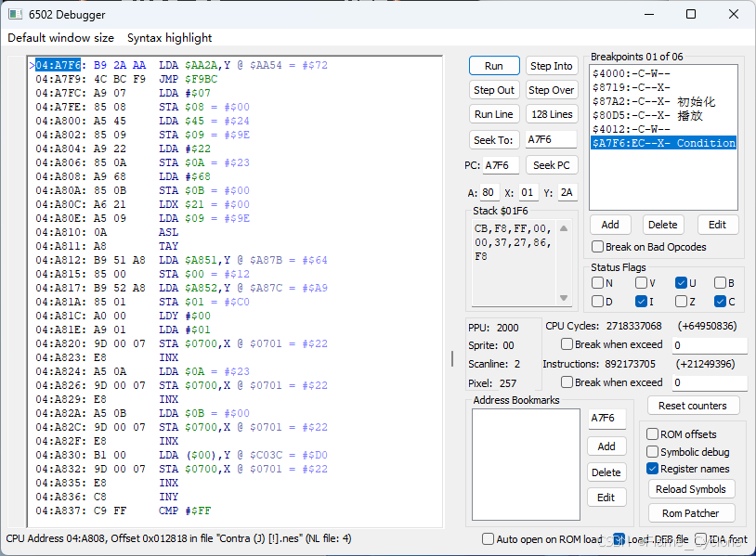
Task: Select disassembly line 04:A837 CMP #$FF
Action: coord(123,511)
